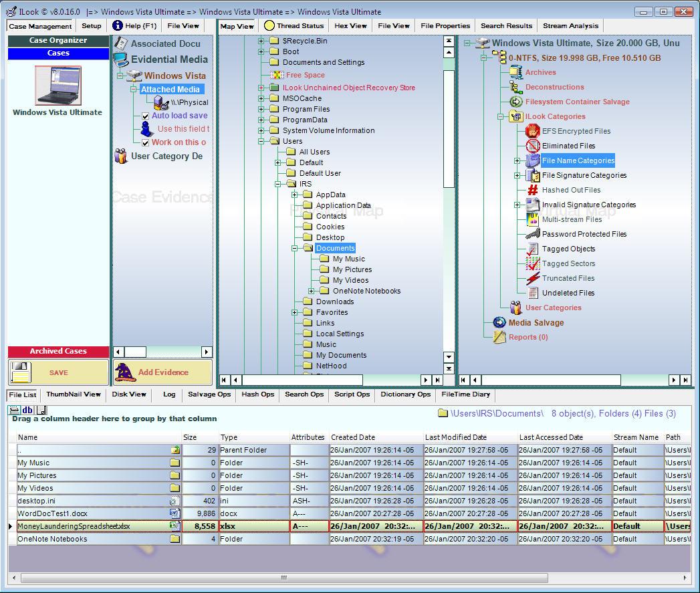The image size is (700, 593).
Task: Click the Truncated Files icon
Action: (533, 278)
